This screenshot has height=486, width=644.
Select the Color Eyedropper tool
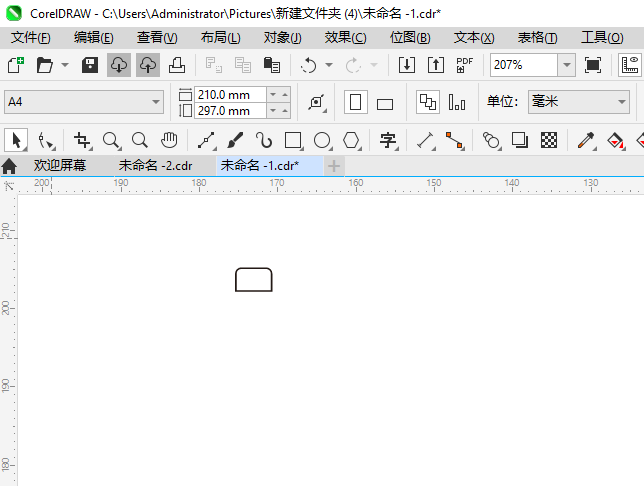coord(586,141)
